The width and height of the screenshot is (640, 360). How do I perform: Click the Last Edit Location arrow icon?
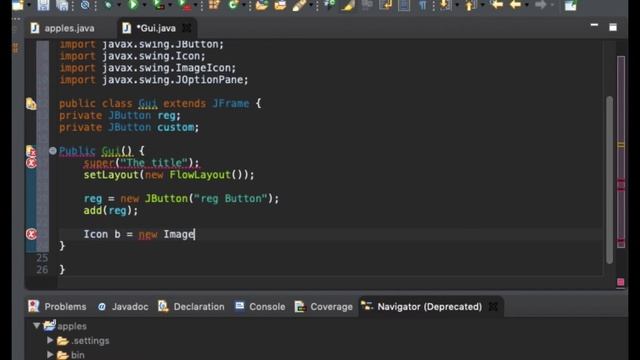[x=496, y=5]
